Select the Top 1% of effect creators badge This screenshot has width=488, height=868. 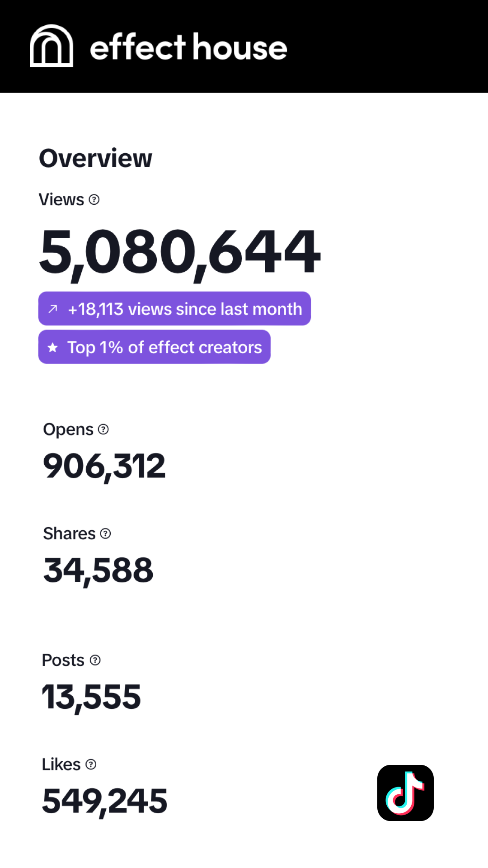155,347
